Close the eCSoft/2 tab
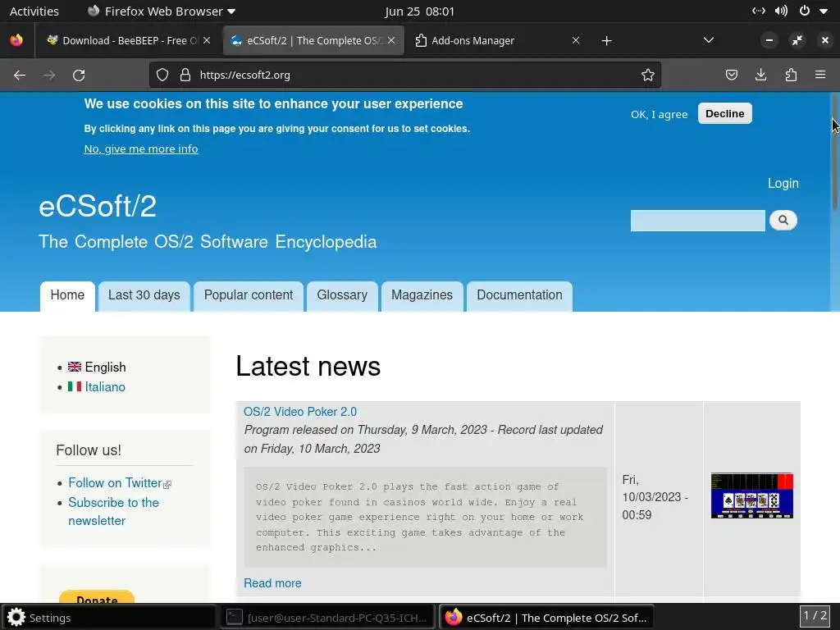Image resolution: width=840 pixels, height=630 pixels. [x=391, y=40]
